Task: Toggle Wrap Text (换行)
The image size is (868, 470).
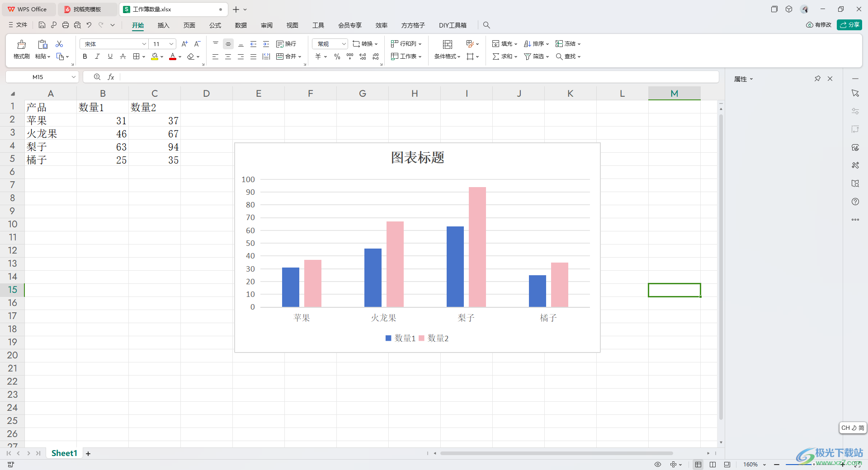Action: [286, 44]
